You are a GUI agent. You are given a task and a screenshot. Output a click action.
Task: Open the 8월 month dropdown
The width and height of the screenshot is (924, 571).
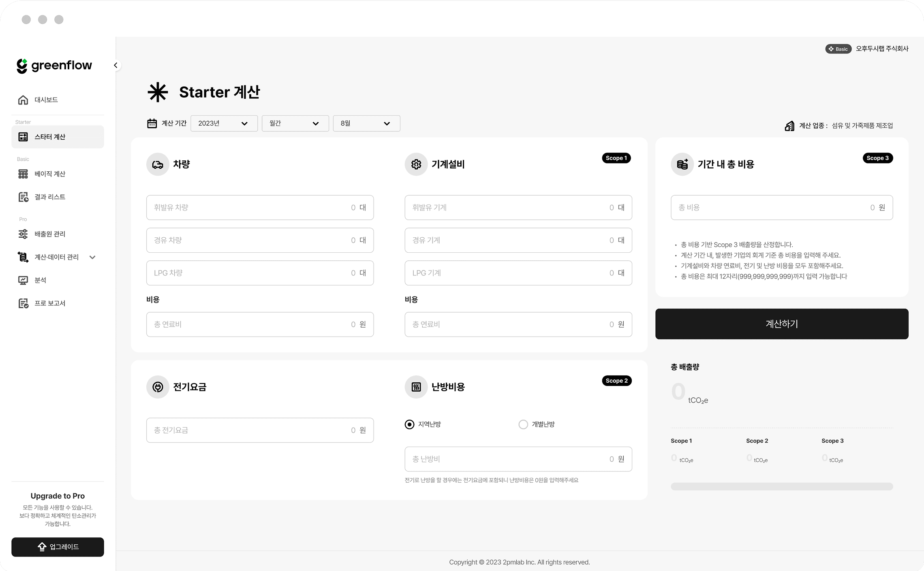click(x=367, y=123)
